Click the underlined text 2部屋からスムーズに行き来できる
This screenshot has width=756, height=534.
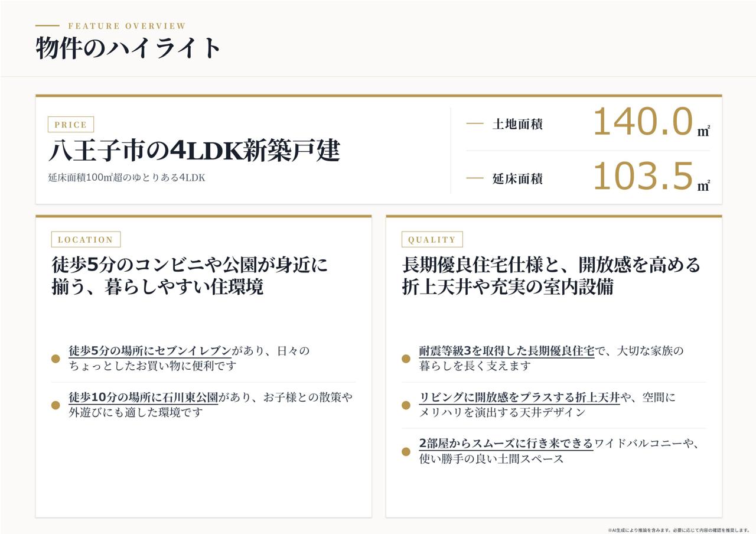pyautogui.click(x=506, y=444)
